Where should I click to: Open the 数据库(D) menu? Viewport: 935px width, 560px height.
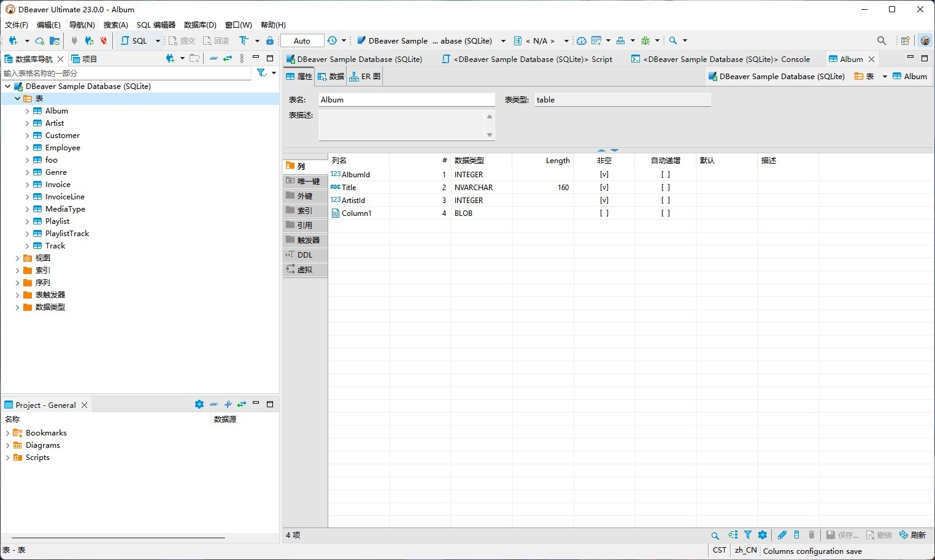200,25
